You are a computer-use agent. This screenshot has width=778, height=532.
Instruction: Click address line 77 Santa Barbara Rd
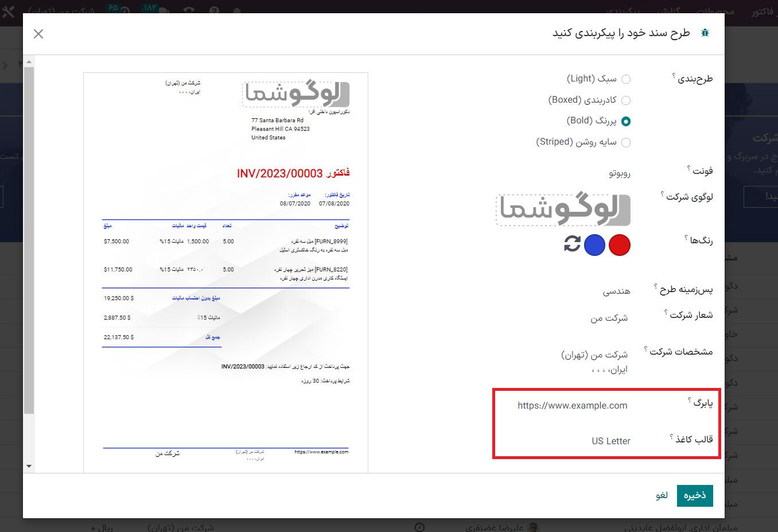(x=277, y=121)
